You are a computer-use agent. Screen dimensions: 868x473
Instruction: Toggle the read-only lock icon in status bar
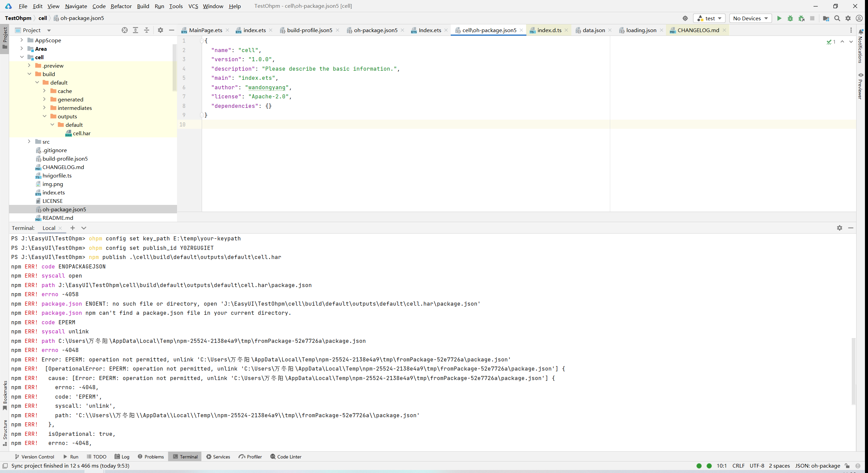847,466
